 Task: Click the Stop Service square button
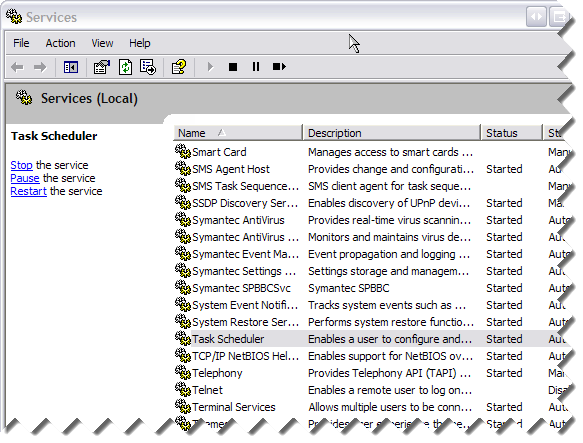(x=233, y=67)
